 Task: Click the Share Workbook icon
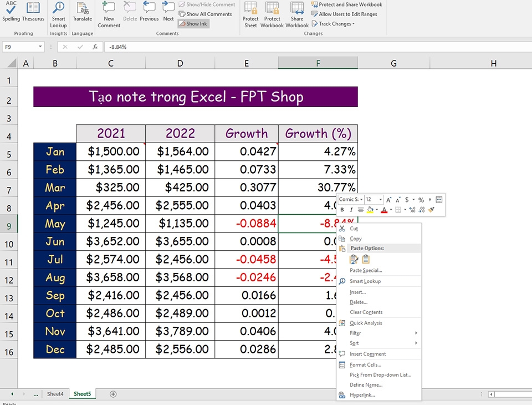(297, 14)
